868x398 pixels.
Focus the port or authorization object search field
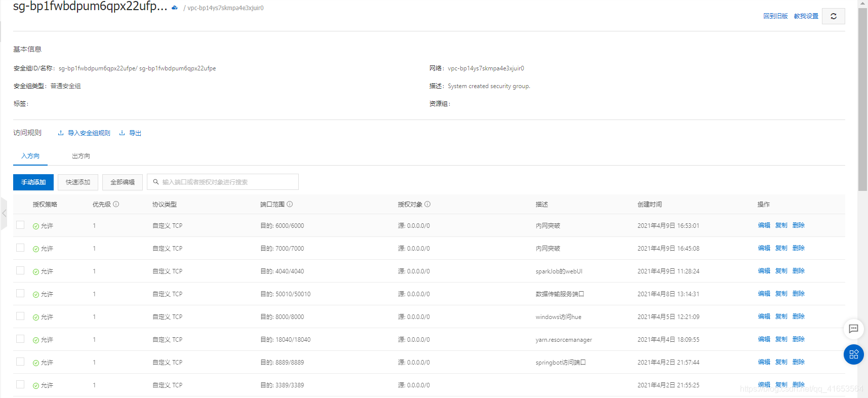pyautogui.click(x=223, y=182)
